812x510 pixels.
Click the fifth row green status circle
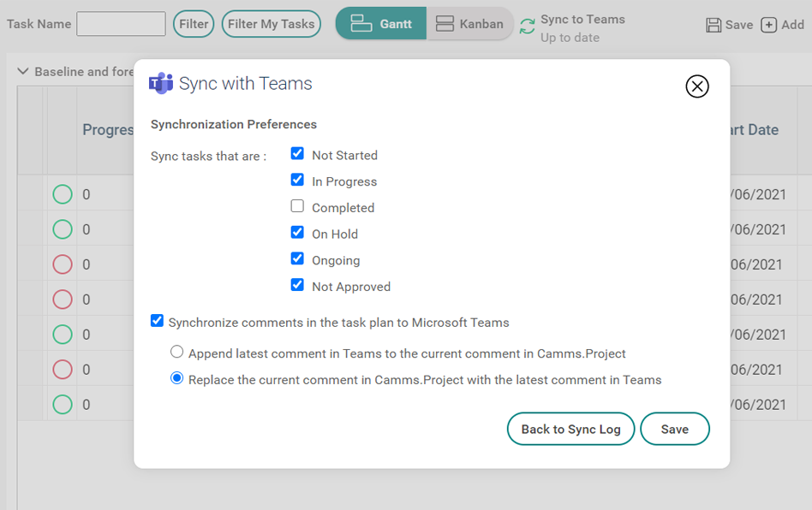click(63, 335)
